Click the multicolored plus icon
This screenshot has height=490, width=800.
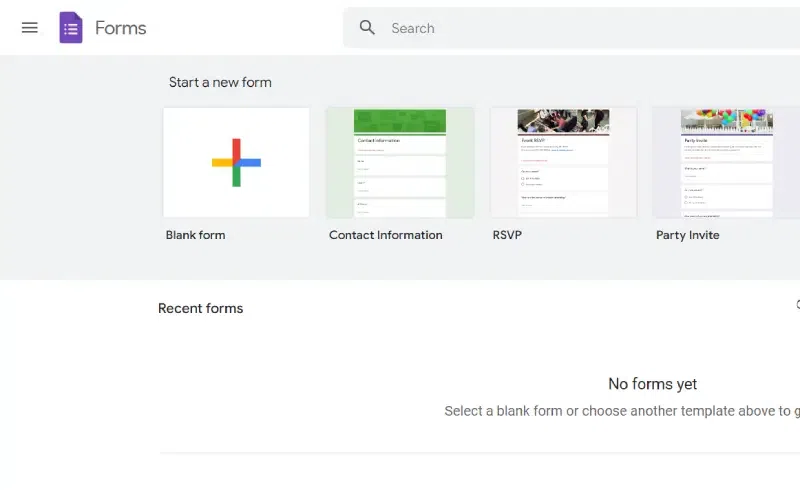coord(236,163)
